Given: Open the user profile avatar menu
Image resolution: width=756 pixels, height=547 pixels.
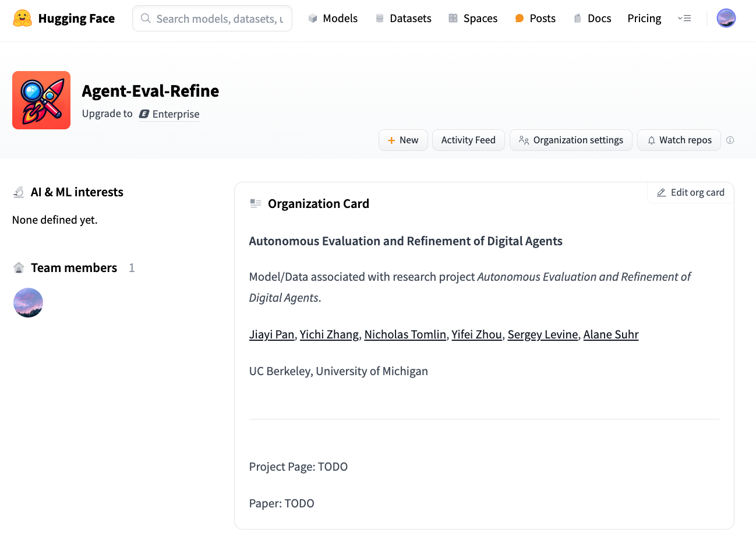Looking at the screenshot, I should point(726,19).
